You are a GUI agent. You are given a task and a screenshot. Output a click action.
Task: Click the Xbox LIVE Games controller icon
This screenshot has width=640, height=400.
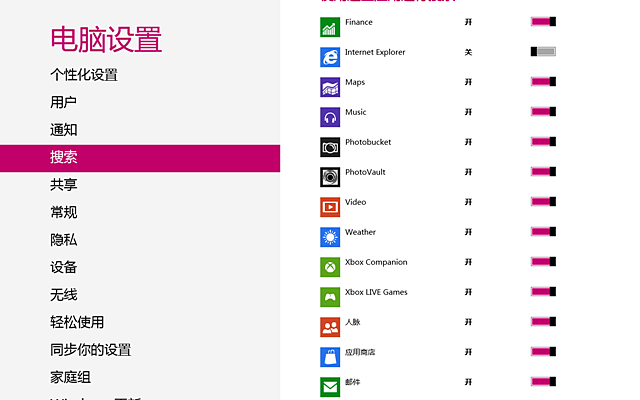click(330, 297)
